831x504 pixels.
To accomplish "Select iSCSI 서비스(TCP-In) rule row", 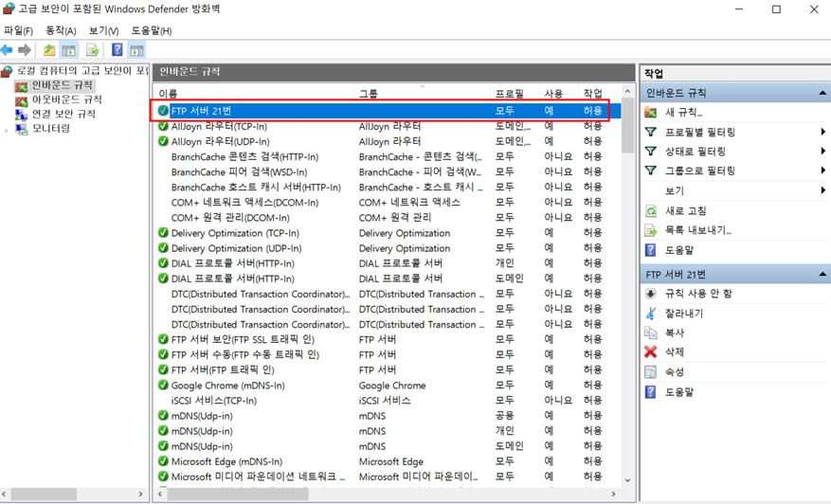I will click(x=387, y=401).
